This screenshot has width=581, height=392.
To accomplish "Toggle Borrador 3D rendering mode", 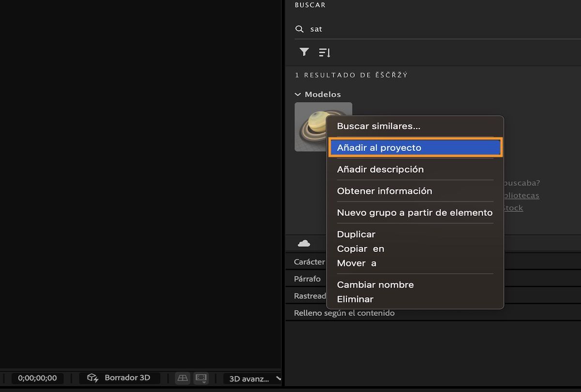I will [119, 377].
